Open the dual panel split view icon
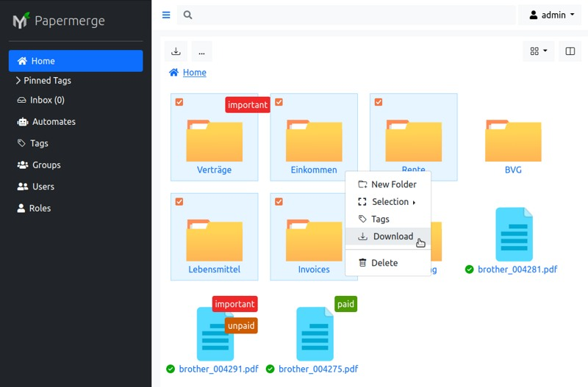The height and width of the screenshot is (387, 588). point(570,51)
